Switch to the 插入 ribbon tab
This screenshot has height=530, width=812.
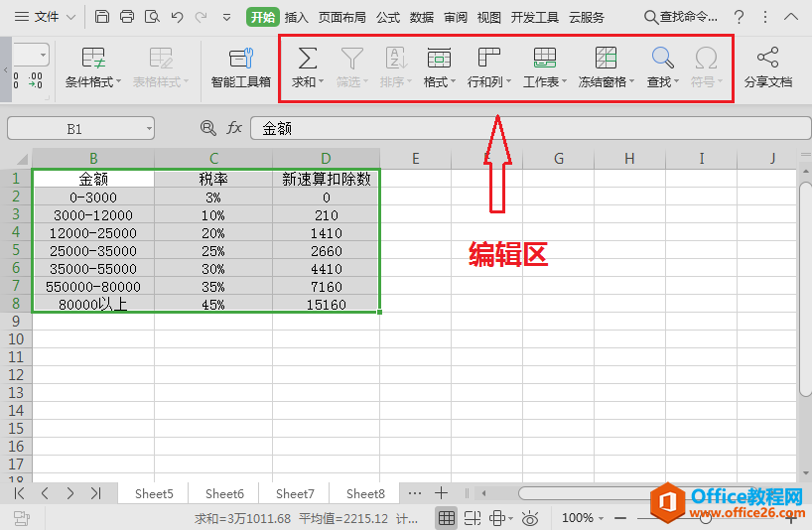pos(296,17)
